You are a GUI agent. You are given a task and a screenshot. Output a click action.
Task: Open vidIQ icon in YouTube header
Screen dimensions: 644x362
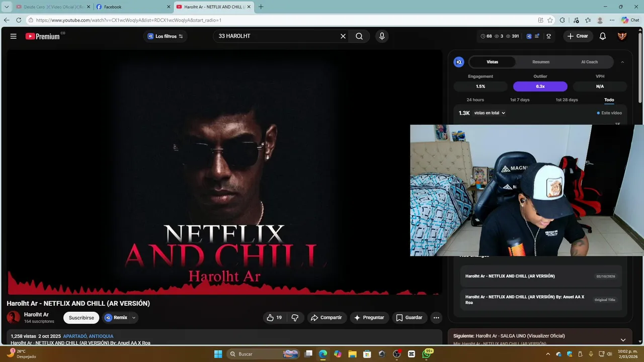coord(529,36)
